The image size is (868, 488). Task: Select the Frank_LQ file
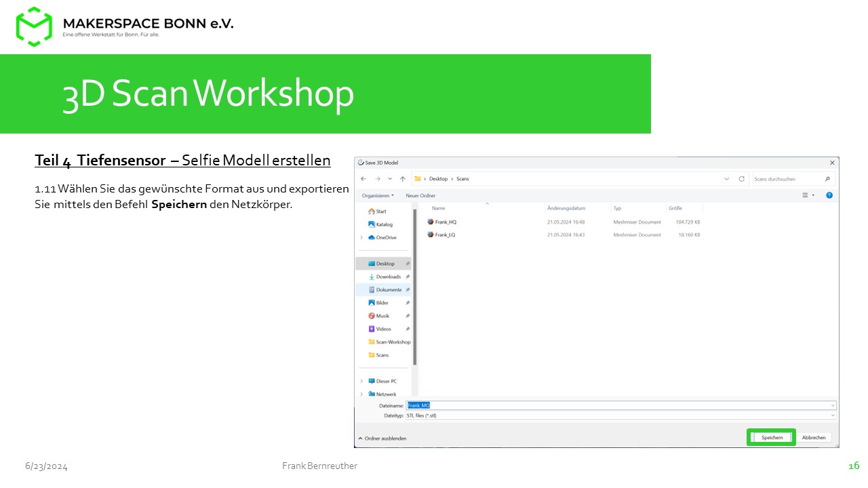tap(445, 235)
